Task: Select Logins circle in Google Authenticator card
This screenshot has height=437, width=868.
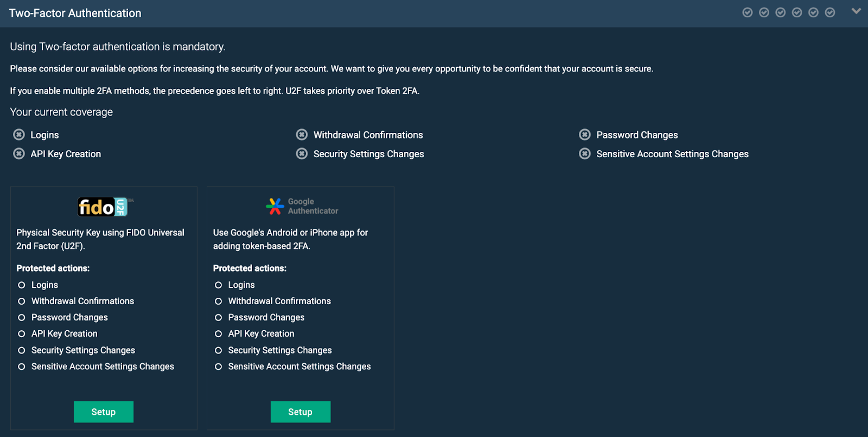Action: 219,285
